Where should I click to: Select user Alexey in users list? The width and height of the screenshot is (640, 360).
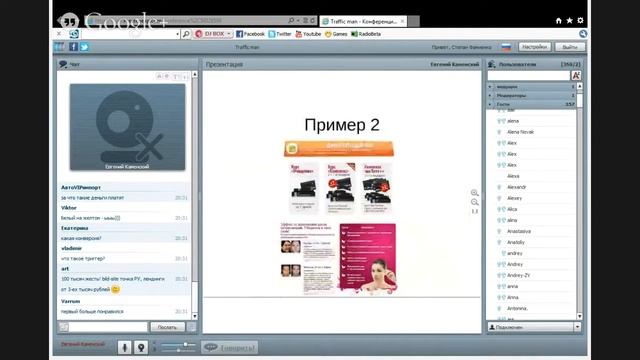(514, 198)
